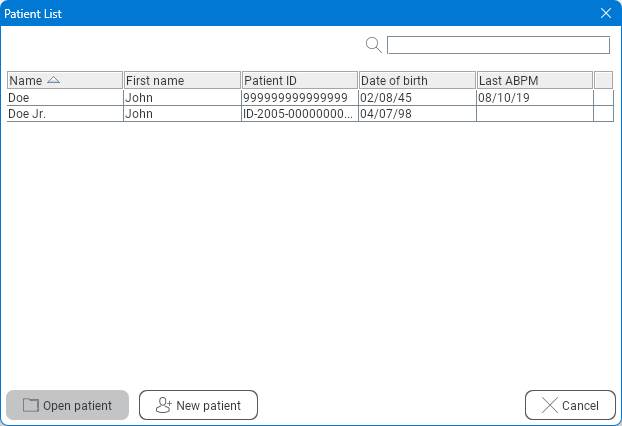Image resolution: width=622 pixels, height=426 pixels.
Task: Click Last ABPM date 08/10/19
Action: coord(504,98)
